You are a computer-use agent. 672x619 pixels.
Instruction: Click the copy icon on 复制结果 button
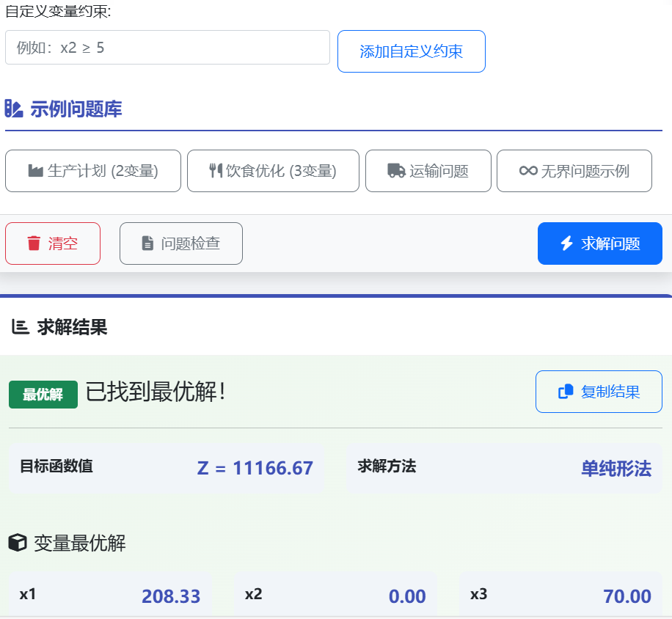click(566, 392)
